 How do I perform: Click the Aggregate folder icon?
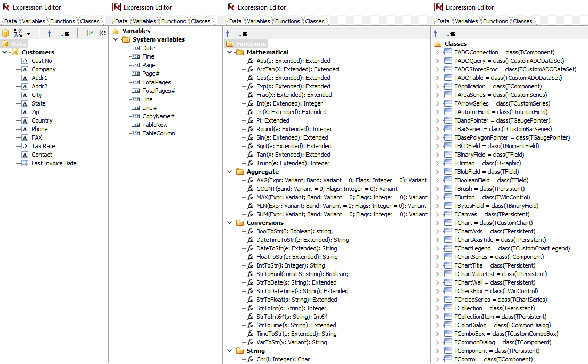(x=240, y=171)
